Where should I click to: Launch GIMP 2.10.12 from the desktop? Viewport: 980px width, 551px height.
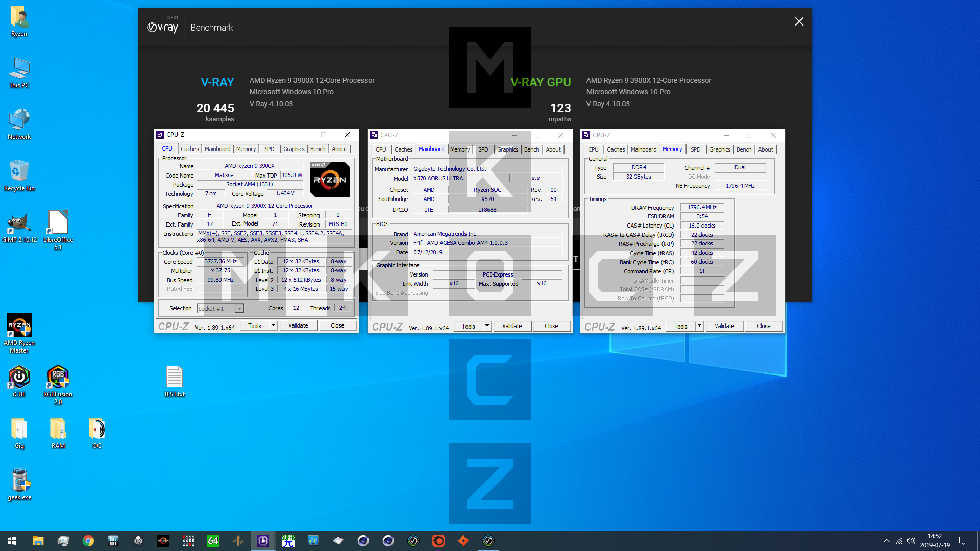[19, 228]
